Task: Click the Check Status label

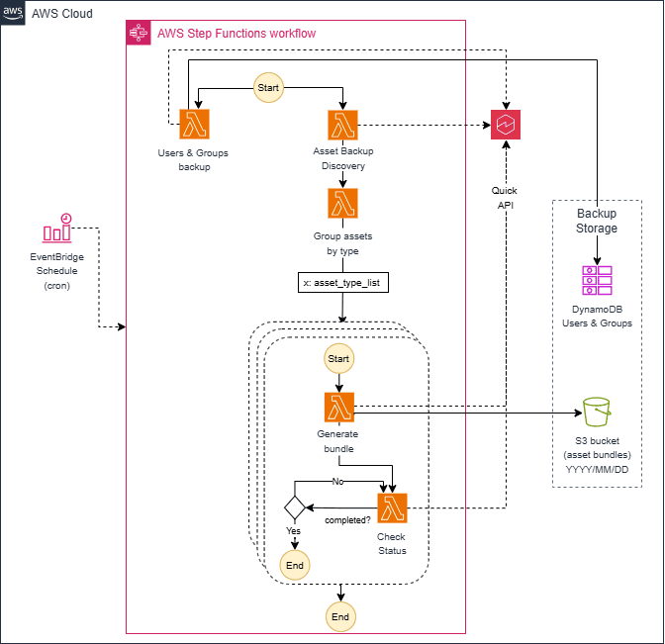Action: tap(392, 543)
